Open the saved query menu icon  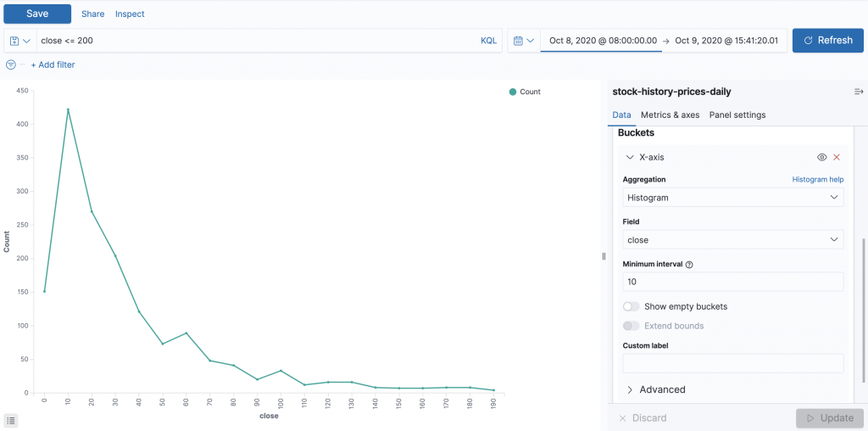tap(19, 41)
